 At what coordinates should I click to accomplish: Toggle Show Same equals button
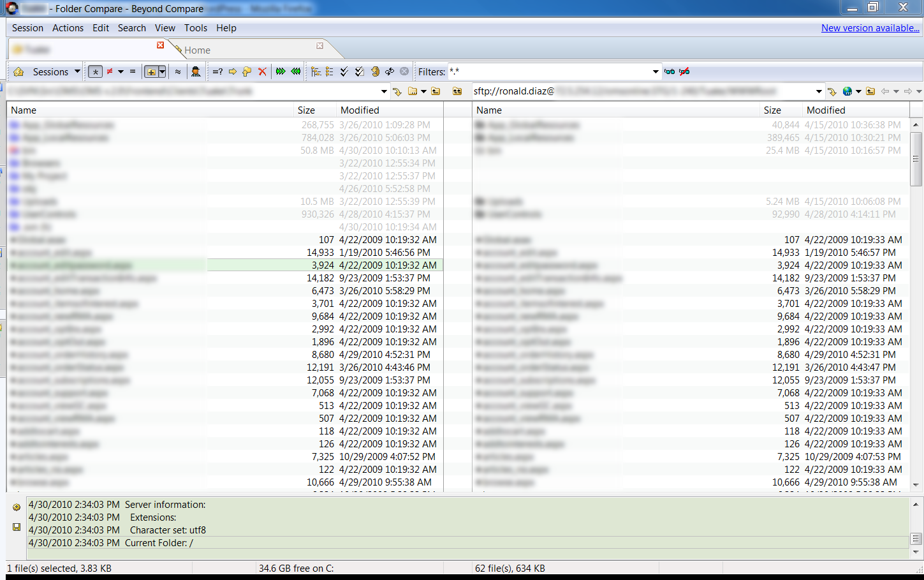pos(133,71)
